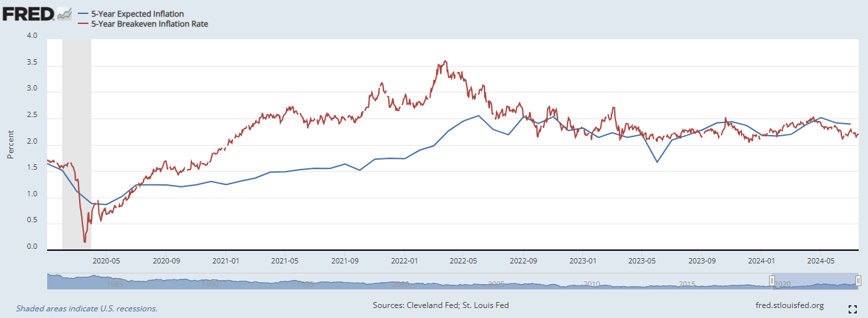Click the FRED logo text
The width and height of the screenshot is (868, 318).
pyautogui.click(x=27, y=13)
